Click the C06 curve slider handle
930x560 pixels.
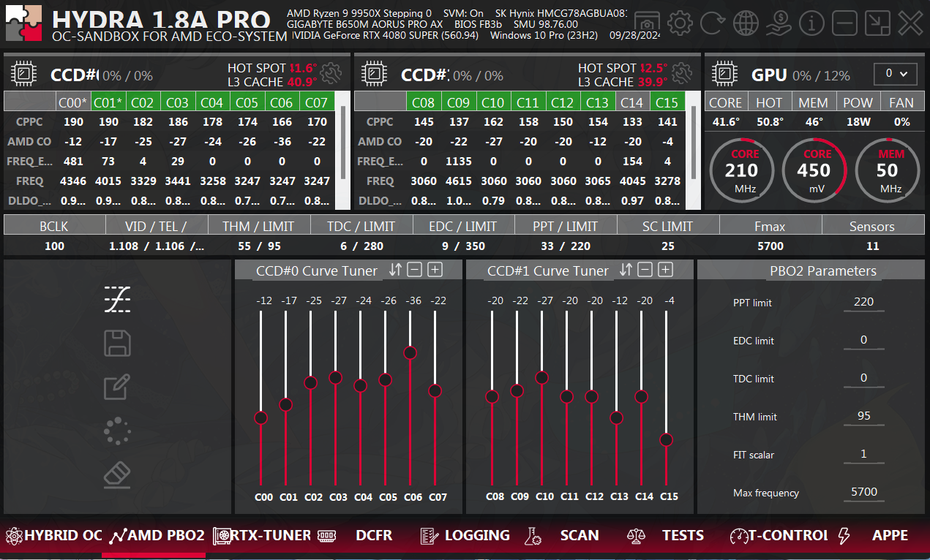[x=410, y=353]
